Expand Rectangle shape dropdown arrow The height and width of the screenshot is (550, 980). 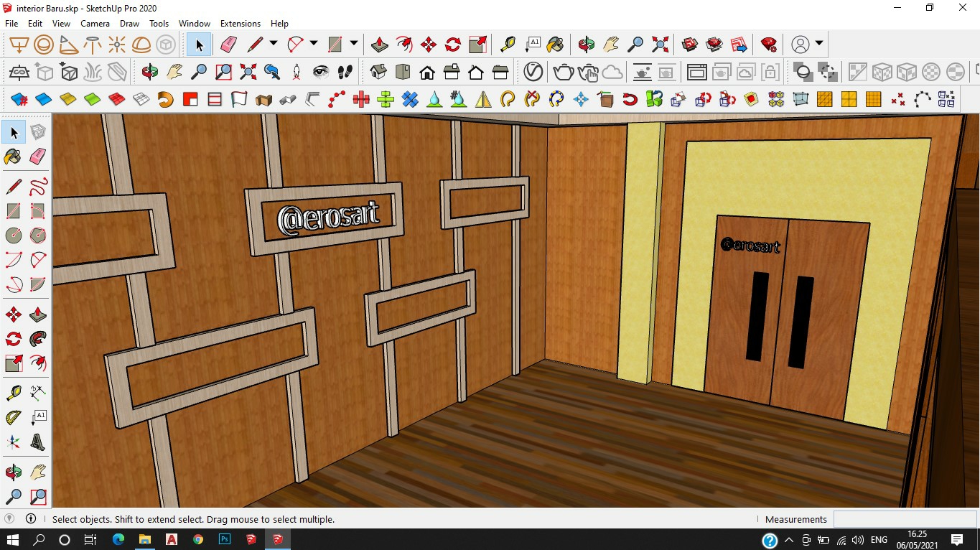pos(354,44)
